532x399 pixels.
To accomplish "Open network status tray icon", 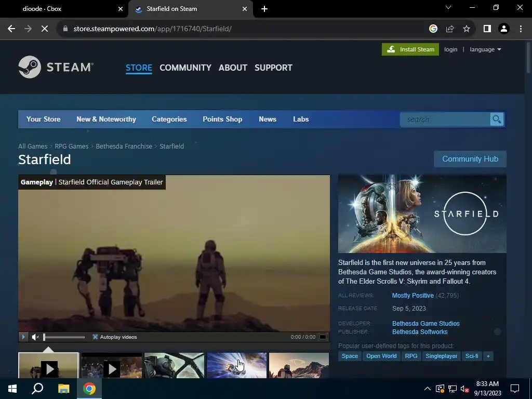I will [x=453, y=389].
